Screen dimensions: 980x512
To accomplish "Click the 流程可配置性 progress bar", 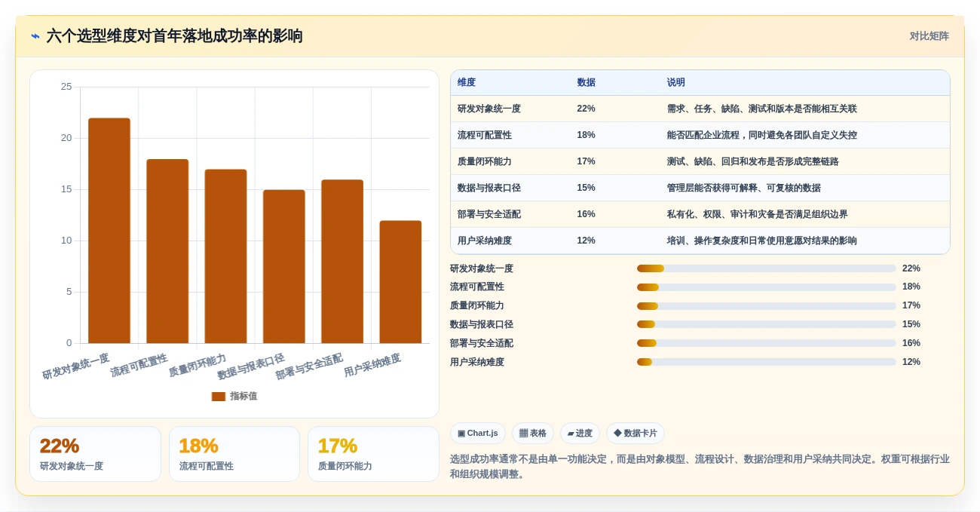I will (767, 287).
